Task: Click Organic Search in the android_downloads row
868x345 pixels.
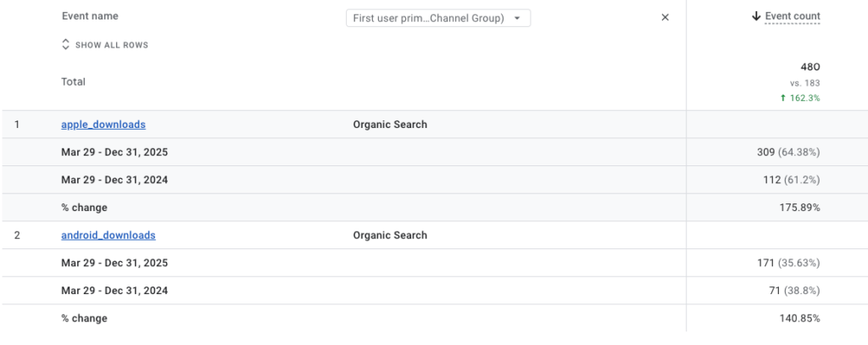Action: pos(390,236)
